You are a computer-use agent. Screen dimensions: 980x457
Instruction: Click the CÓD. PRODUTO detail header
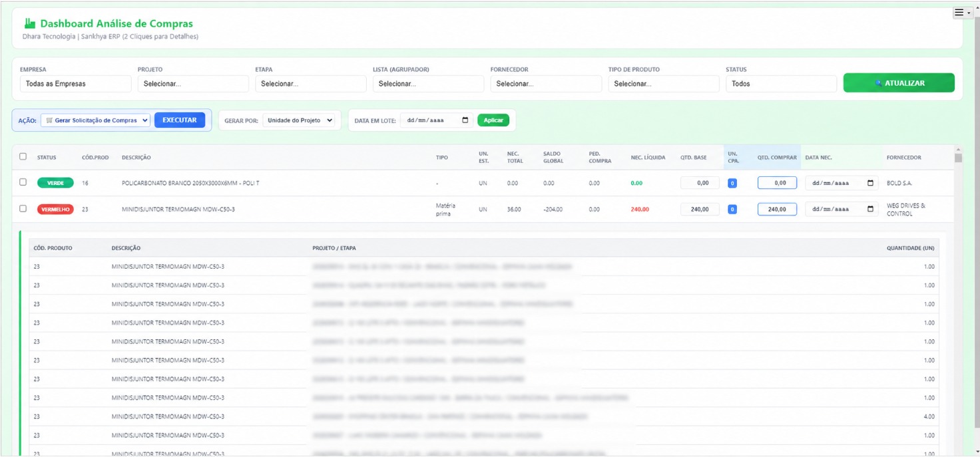[x=53, y=248]
